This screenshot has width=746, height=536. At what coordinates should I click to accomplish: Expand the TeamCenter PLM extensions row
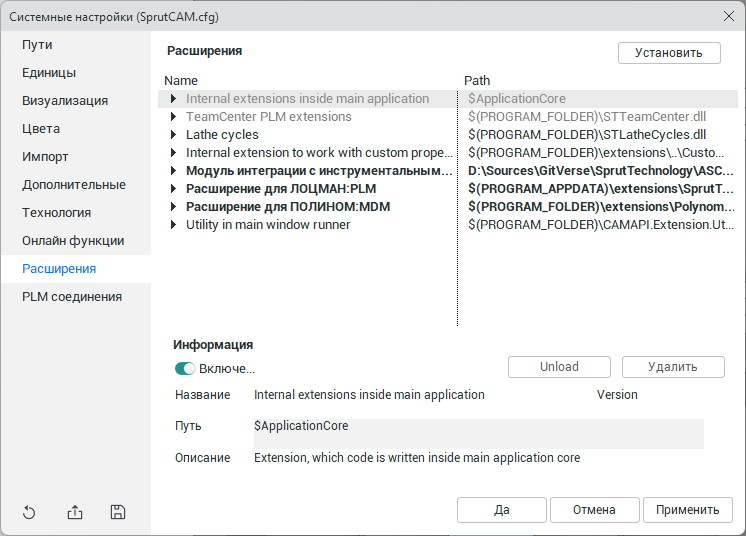pyautogui.click(x=173, y=117)
